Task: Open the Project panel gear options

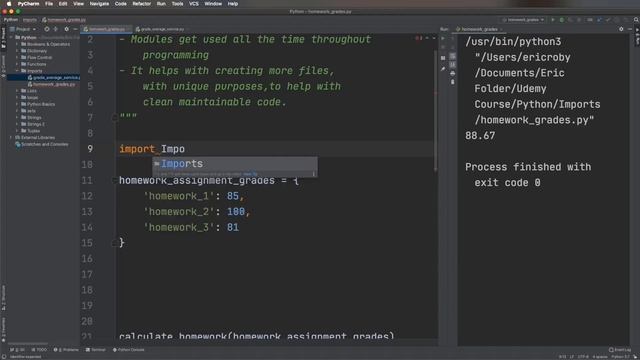Action: 67,29
